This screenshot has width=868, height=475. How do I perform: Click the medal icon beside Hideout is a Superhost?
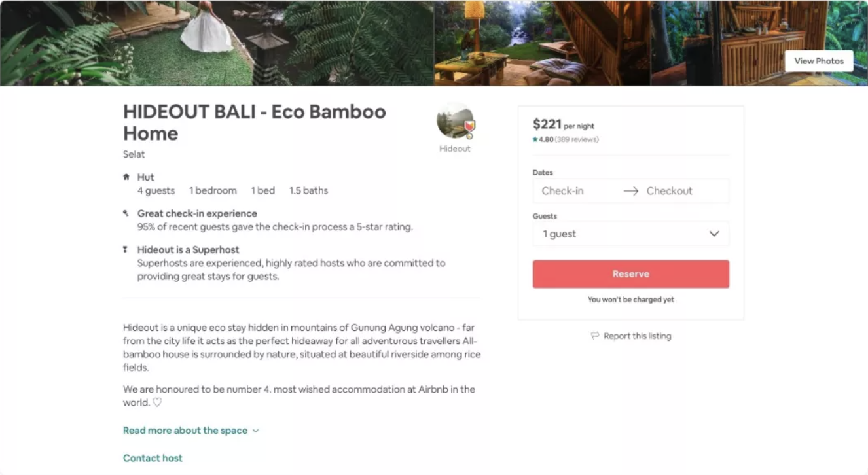click(126, 249)
